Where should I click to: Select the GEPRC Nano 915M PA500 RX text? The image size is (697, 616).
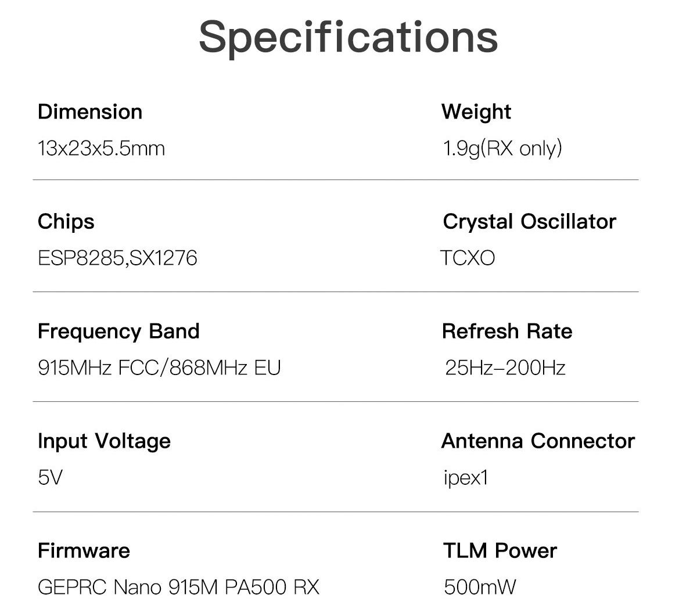click(178, 587)
